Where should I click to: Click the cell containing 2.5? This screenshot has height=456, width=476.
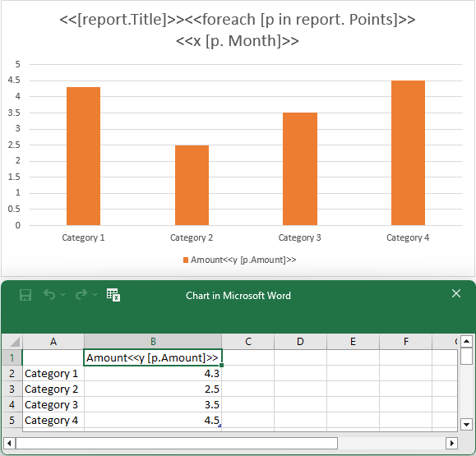click(153, 389)
